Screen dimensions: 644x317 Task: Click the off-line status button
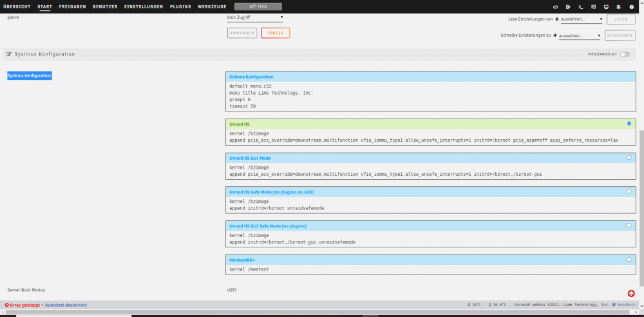258,6
